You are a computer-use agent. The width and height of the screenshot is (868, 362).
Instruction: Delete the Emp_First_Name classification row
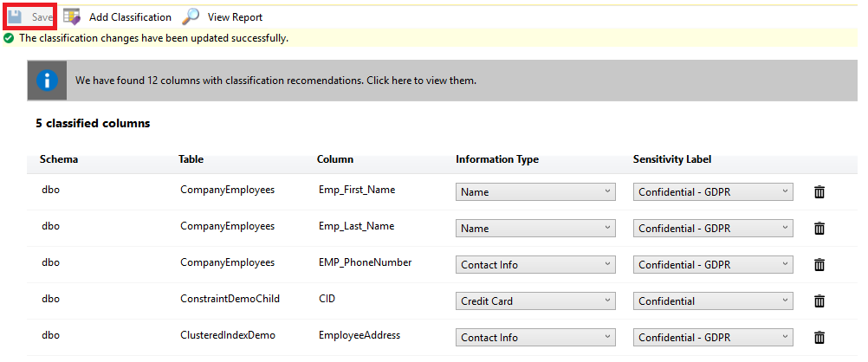point(819,192)
